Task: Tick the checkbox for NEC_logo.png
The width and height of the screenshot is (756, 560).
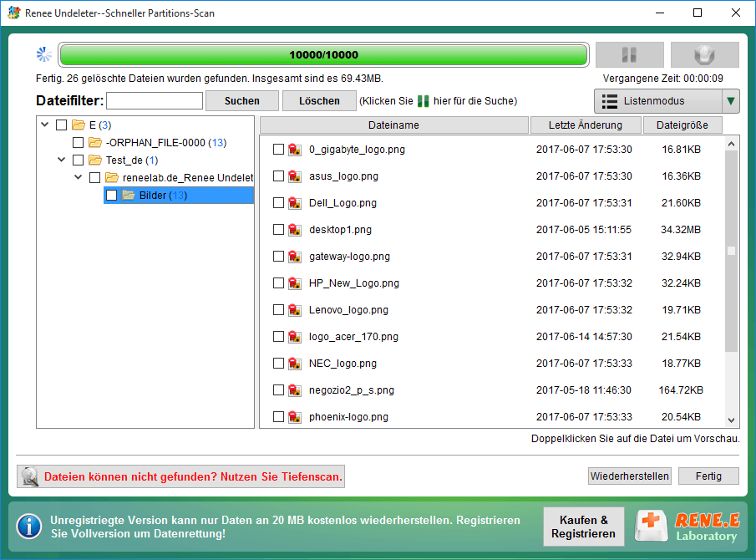Action: [x=278, y=364]
